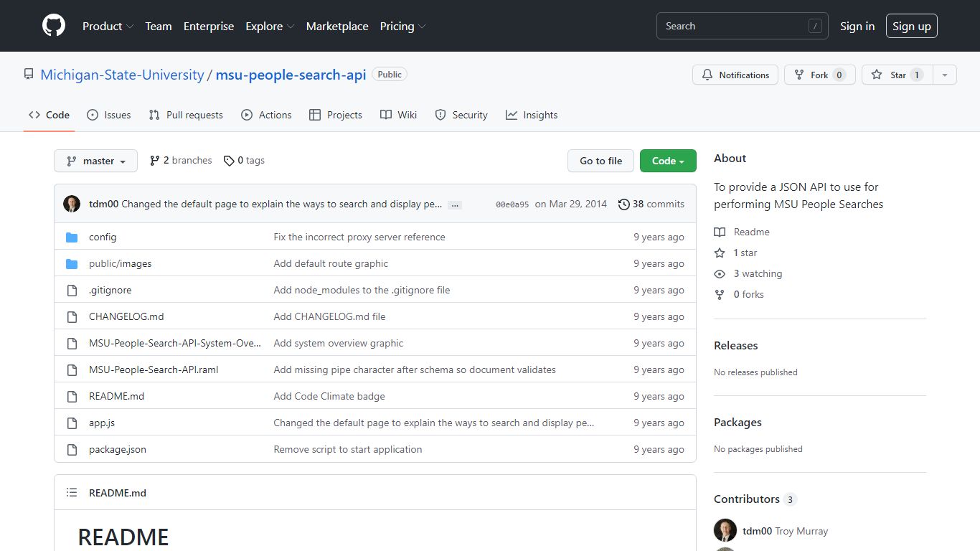Click the Public visibility badge
980x551 pixels.
tap(390, 75)
